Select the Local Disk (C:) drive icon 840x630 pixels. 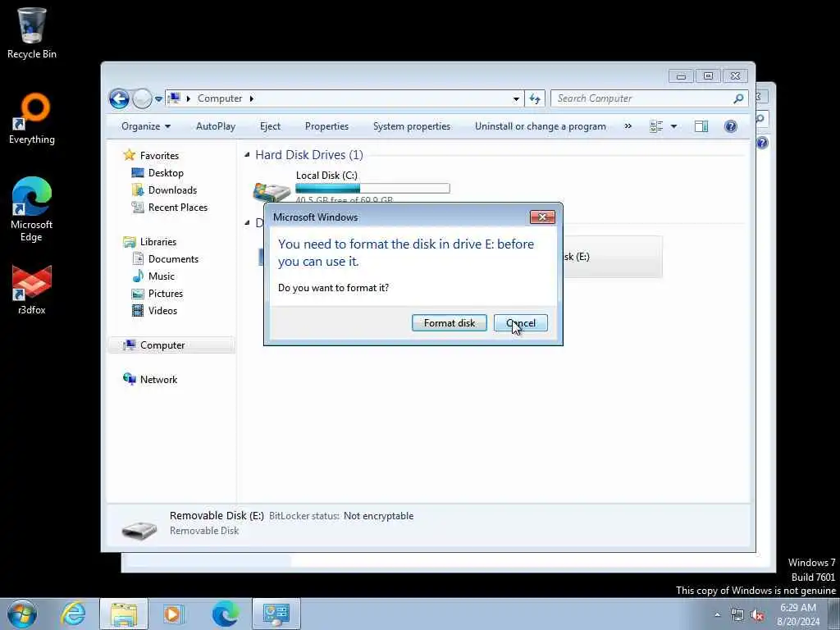click(272, 192)
